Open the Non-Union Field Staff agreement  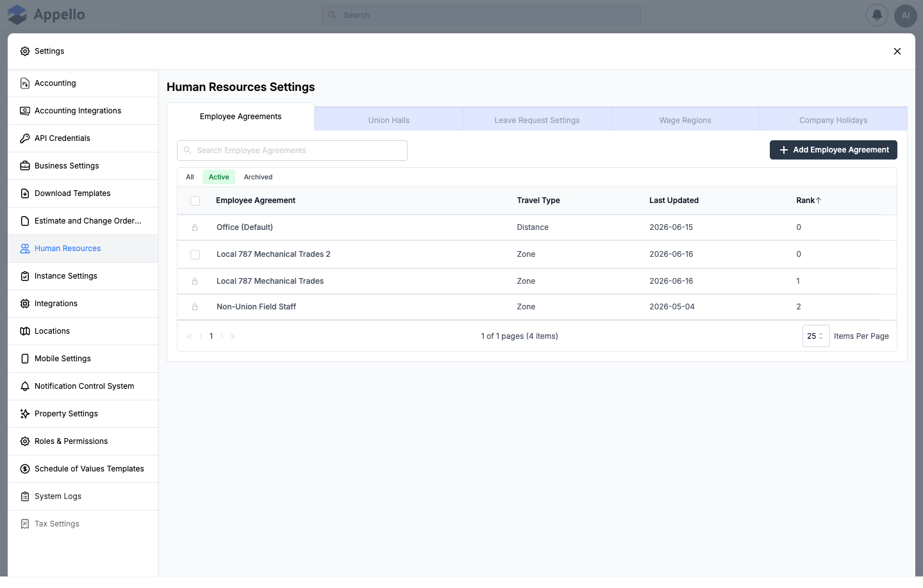point(537,307)
